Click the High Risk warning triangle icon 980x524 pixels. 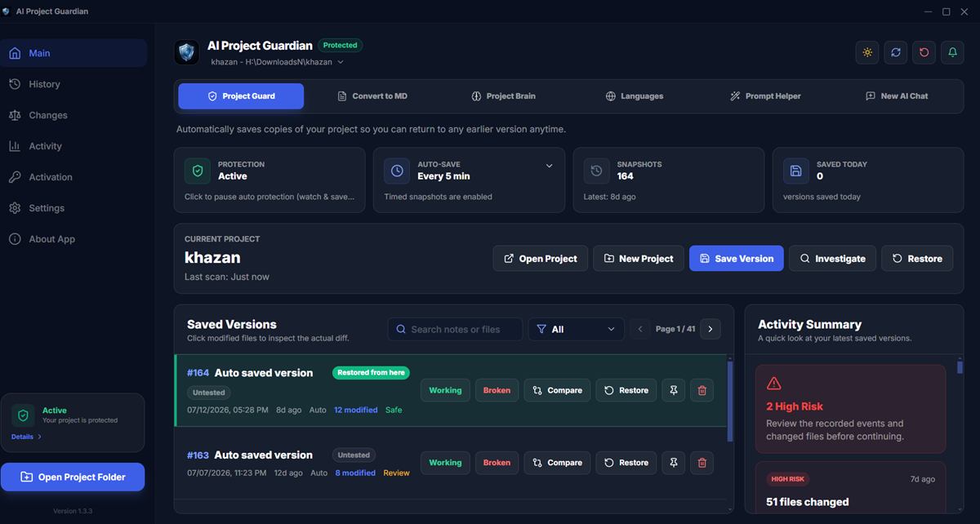click(774, 384)
